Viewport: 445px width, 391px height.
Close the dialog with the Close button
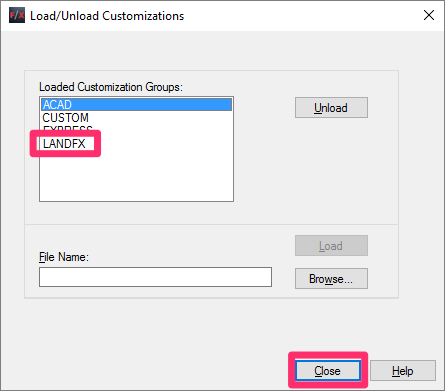[x=328, y=370]
